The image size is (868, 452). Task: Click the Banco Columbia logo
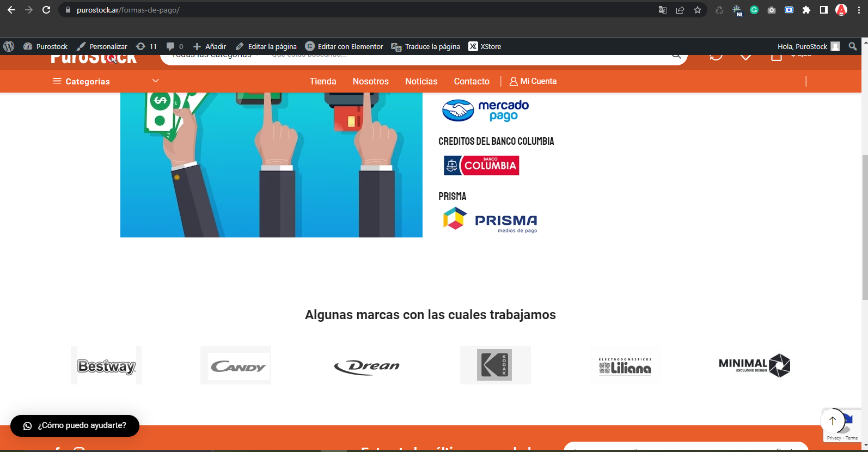tap(481, 166)
